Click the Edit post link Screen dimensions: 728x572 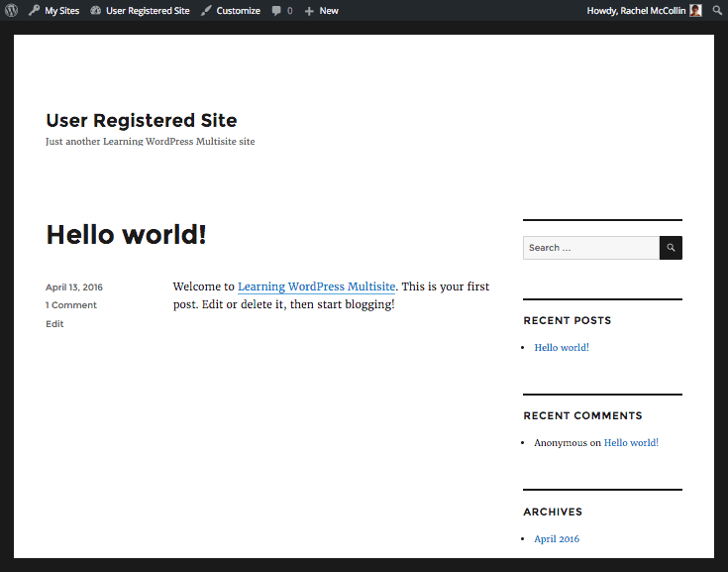pos(54,324)
